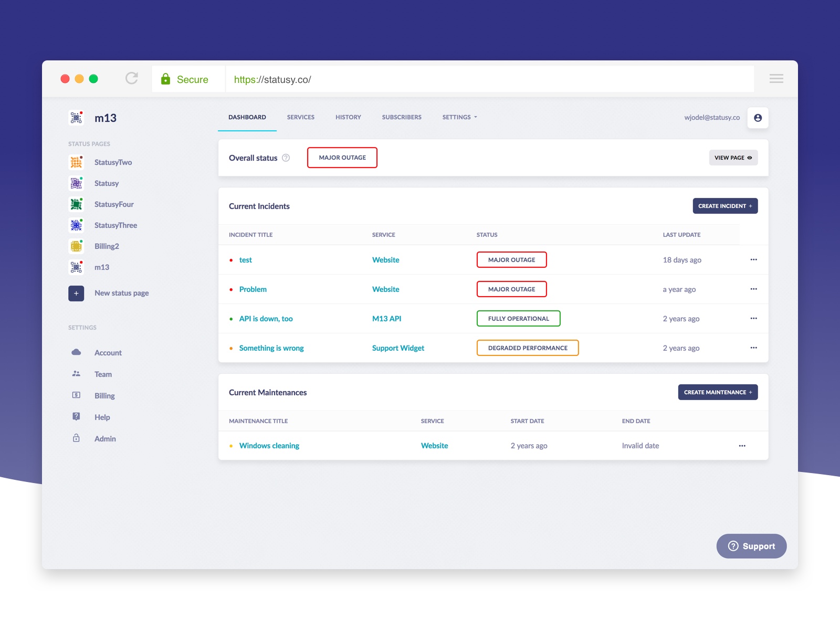Screen dimensions: 840x630
Task: Open options for Something is wrong incident
Action: click(x=754, y=348)
